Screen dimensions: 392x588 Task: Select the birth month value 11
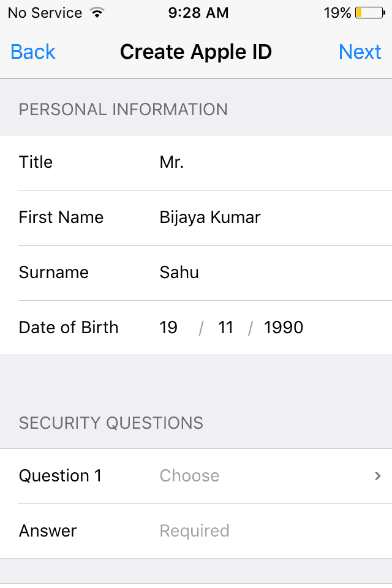pos(225,327)
